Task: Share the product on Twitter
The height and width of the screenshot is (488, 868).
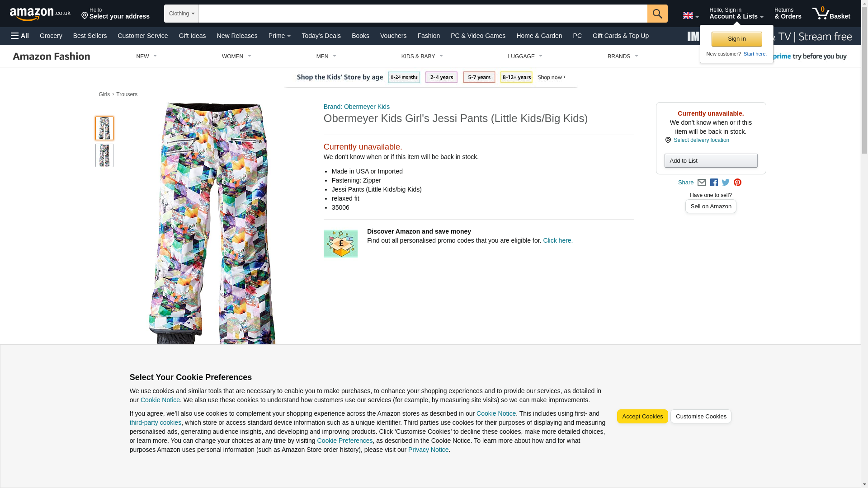Action: [x=726, y=183]
